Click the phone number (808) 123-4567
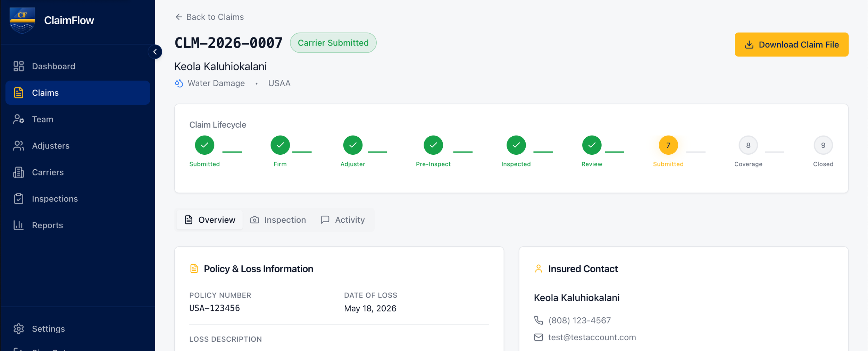868x351 pixels. [579, 320]
